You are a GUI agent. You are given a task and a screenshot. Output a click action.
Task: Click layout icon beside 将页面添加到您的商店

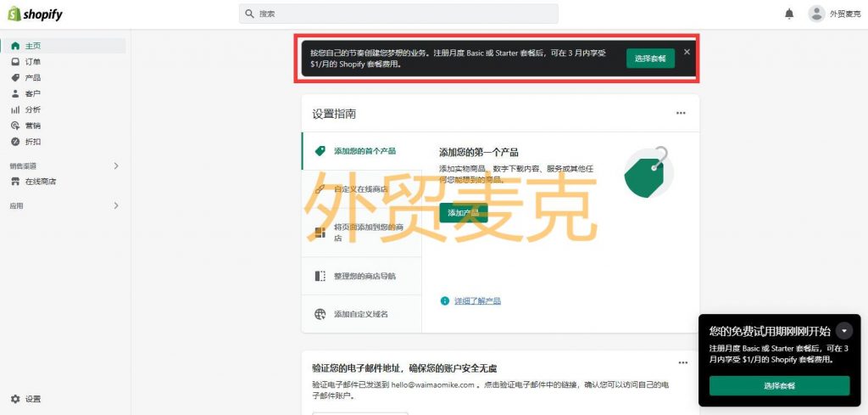click(x=320, y=233)
